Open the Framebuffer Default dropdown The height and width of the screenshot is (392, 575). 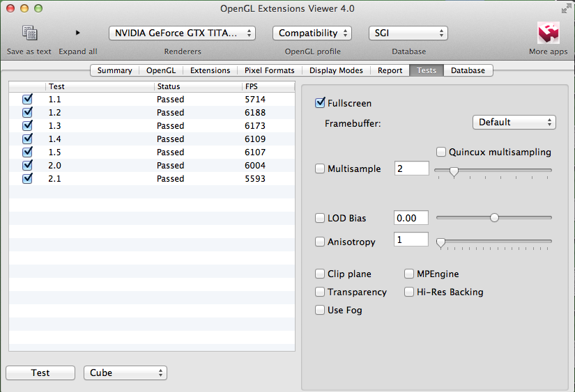[x=514, y=123]
